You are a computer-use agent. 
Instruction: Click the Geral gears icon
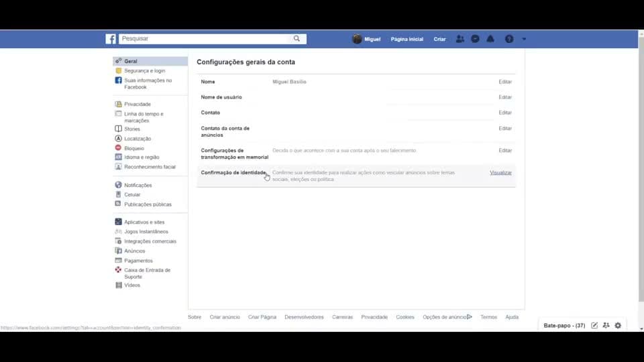(x=118, y=61)
